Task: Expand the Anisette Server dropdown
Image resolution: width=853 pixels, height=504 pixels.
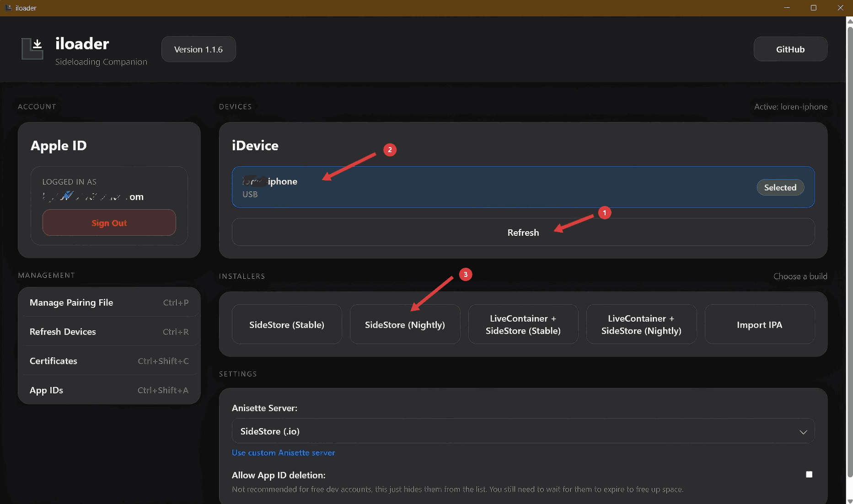Action: click(x=523, y=431)
